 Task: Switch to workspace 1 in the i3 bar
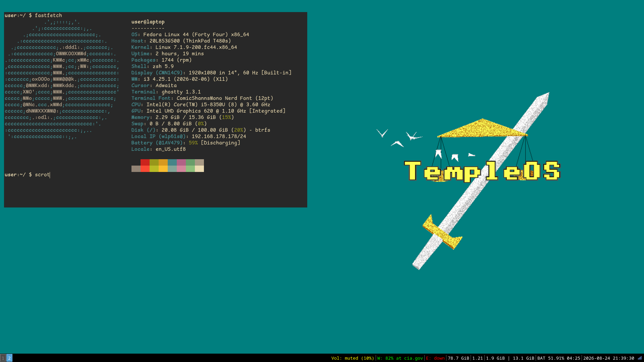tap(3, 358)
